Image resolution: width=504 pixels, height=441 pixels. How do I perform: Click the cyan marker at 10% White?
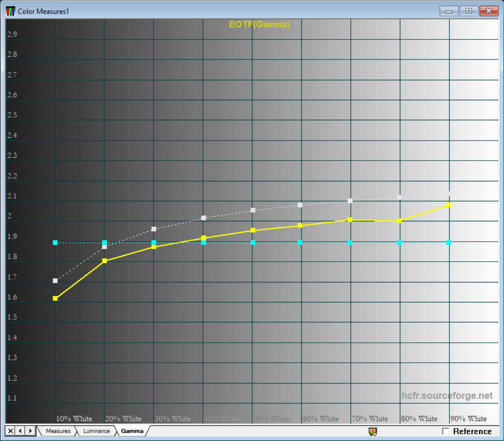pos(55,243)
